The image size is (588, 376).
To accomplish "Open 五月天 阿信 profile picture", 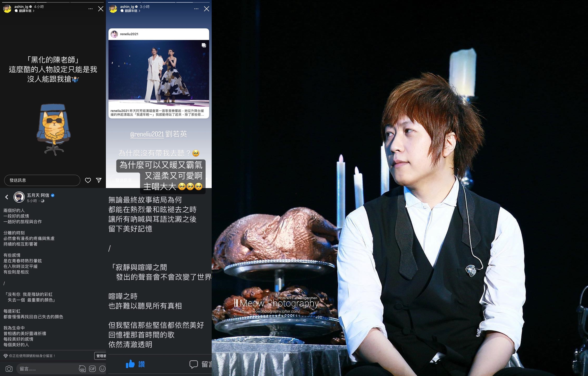I will tap(19, 197).
